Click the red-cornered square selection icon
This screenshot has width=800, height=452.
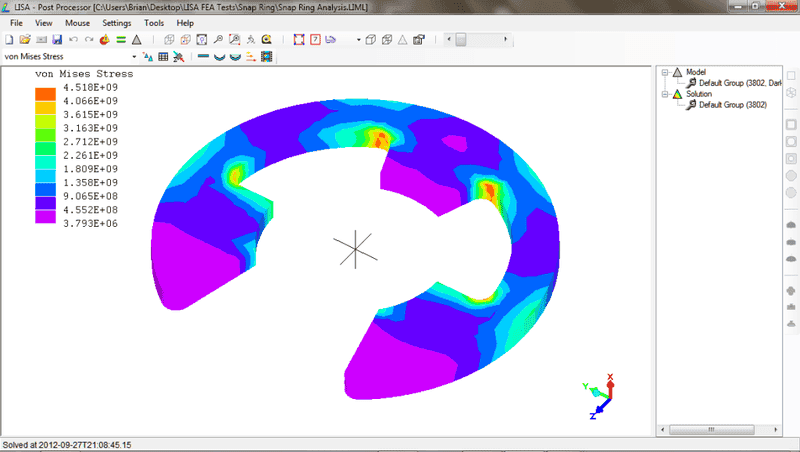click(x=299, y=40)
